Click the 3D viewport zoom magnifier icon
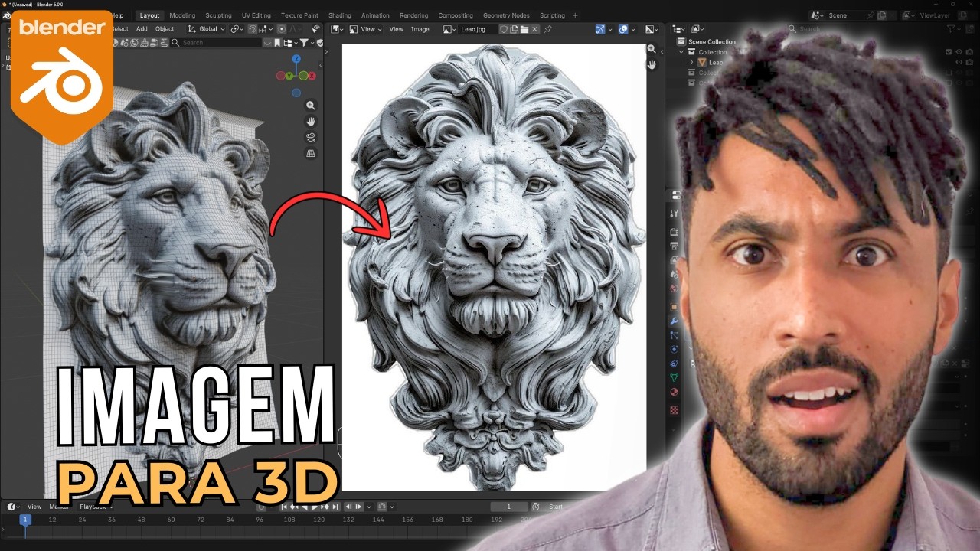 point(311,106)
